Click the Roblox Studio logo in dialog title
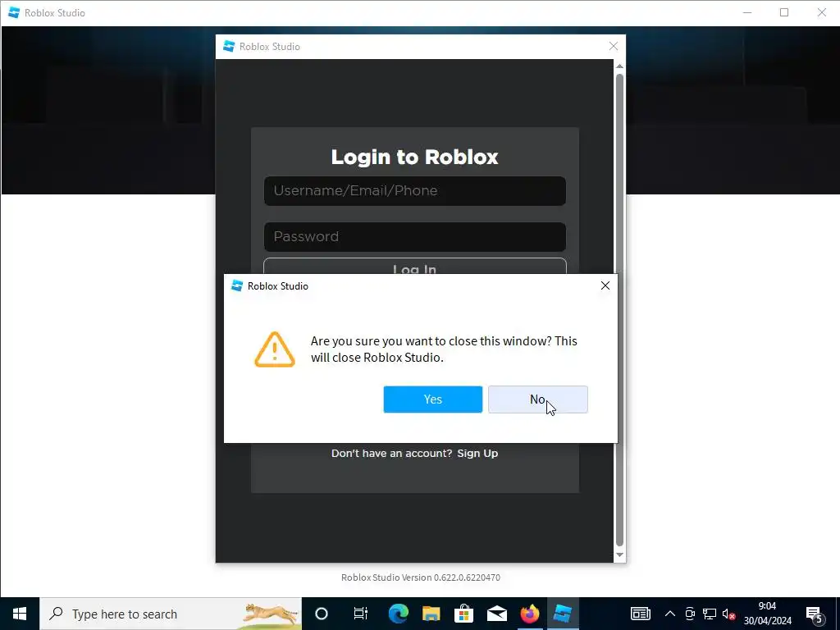Screen dimensions: 840x630 236,285
